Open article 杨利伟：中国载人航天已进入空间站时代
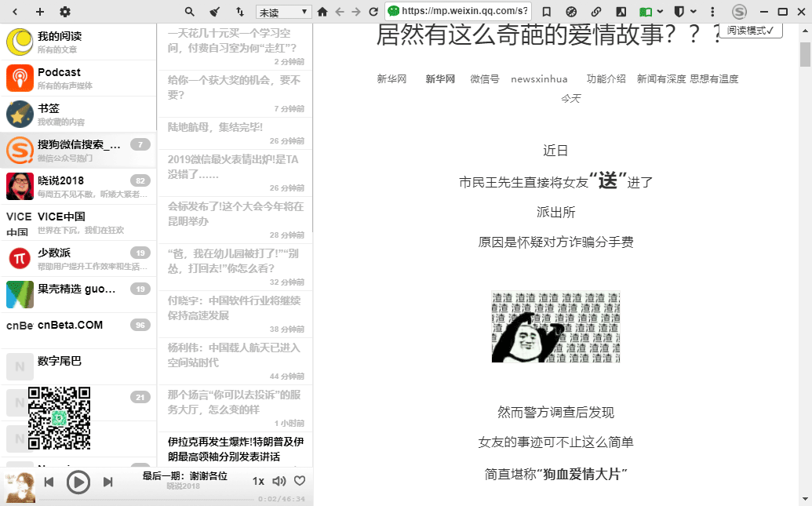The height and width of the screenshot is (506, 812). pos(235,362)
